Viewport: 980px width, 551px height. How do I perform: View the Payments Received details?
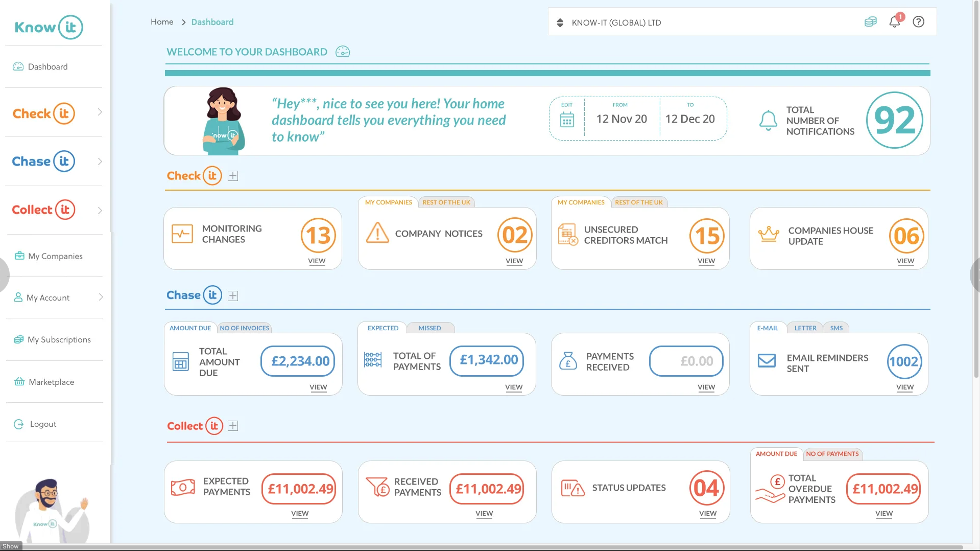click(706, 387)
